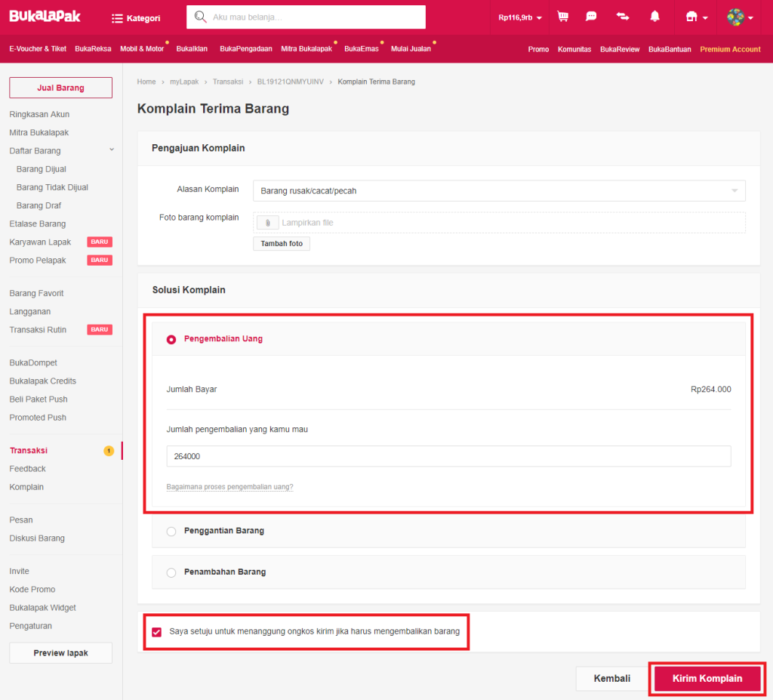Click the Transaksi notification badge

point(109,450)
